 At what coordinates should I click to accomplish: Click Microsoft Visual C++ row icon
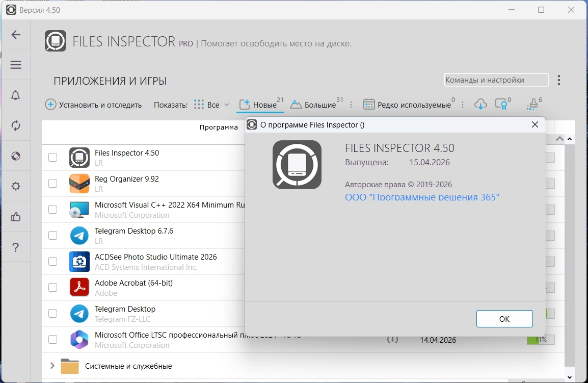click(79, 210)
